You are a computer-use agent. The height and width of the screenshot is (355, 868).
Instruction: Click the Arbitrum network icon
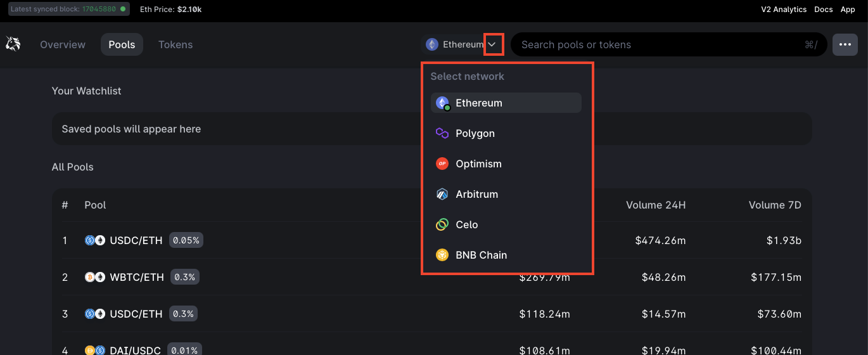tap(442, 194)
